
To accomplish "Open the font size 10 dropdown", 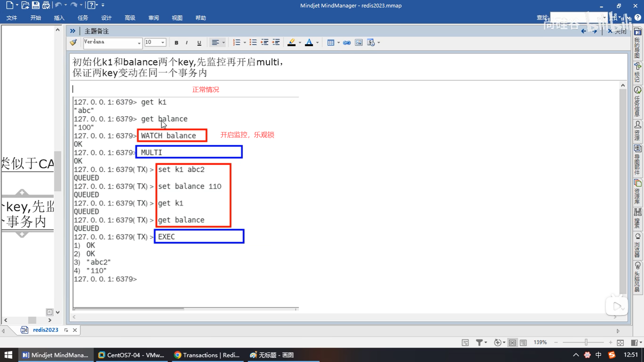I will (163, 43).
